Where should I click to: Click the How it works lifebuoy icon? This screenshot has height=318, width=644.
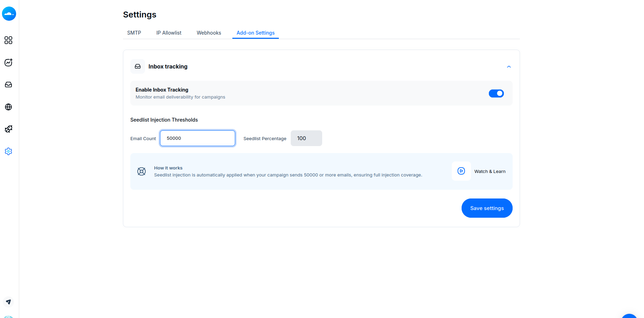(142, 172)
